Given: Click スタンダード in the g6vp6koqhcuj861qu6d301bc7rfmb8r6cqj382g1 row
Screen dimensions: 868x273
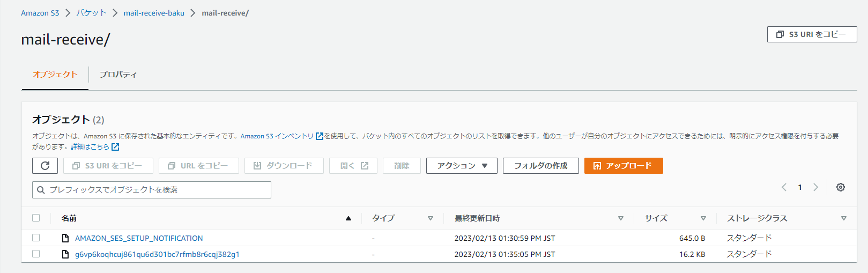Looking at the screenshot, I should coord(749,254).
